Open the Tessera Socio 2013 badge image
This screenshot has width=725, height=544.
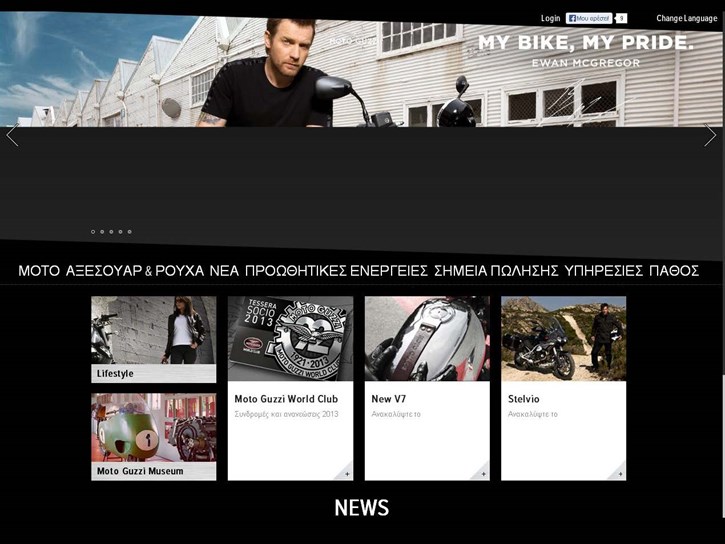(290, 339)
